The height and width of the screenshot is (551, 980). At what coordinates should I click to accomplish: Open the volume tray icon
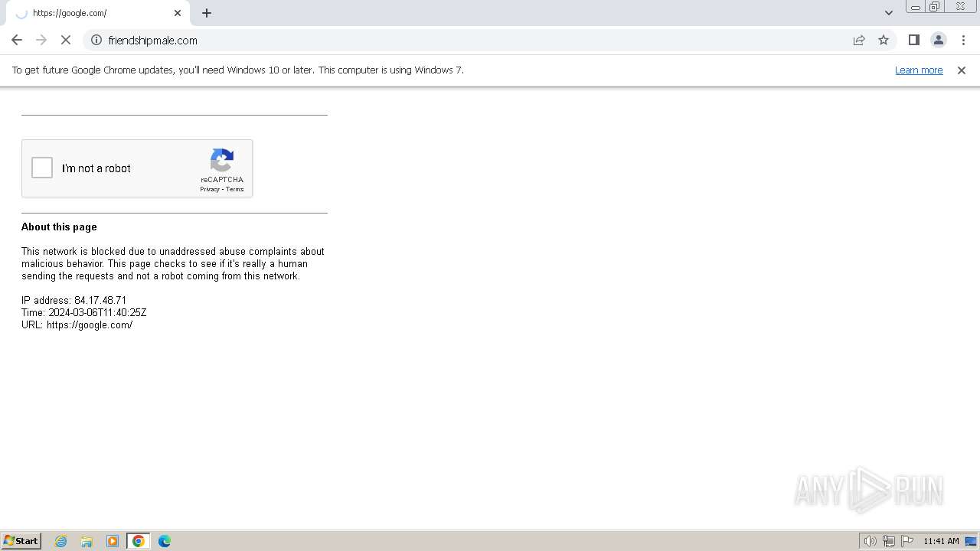point(870,541)
